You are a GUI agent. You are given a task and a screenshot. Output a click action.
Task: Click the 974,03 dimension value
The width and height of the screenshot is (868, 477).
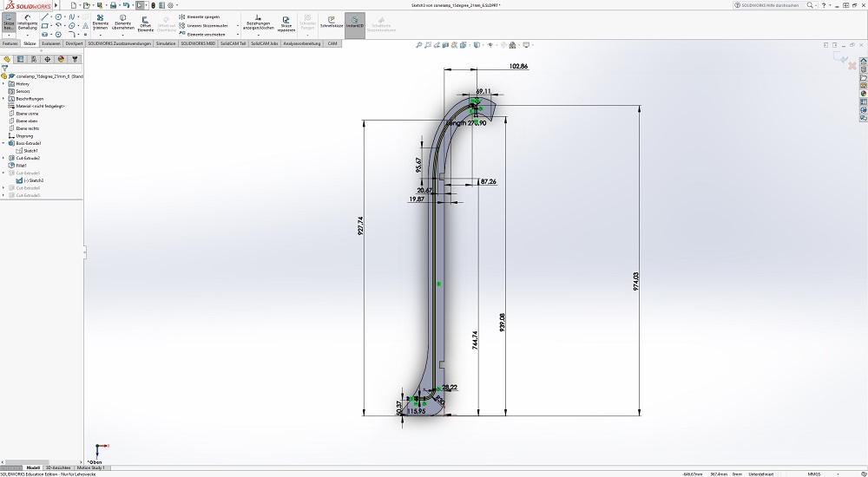point(635,281)
